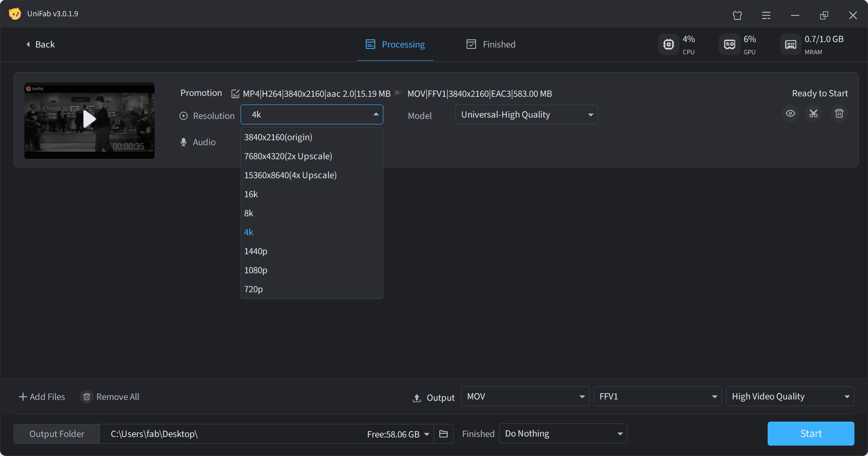Click the CPU usage chip icon

[x=668, y=44]
